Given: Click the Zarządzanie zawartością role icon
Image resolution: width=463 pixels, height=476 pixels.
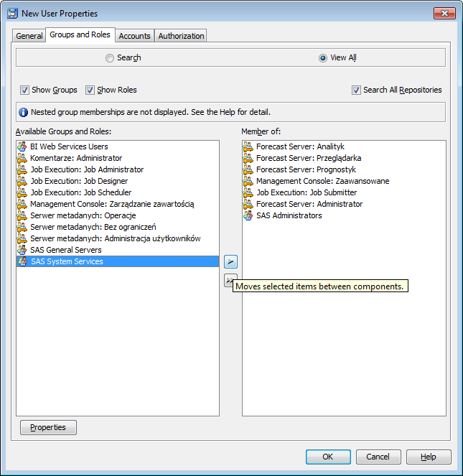Looking at the screenshot, I should (22, 205).
